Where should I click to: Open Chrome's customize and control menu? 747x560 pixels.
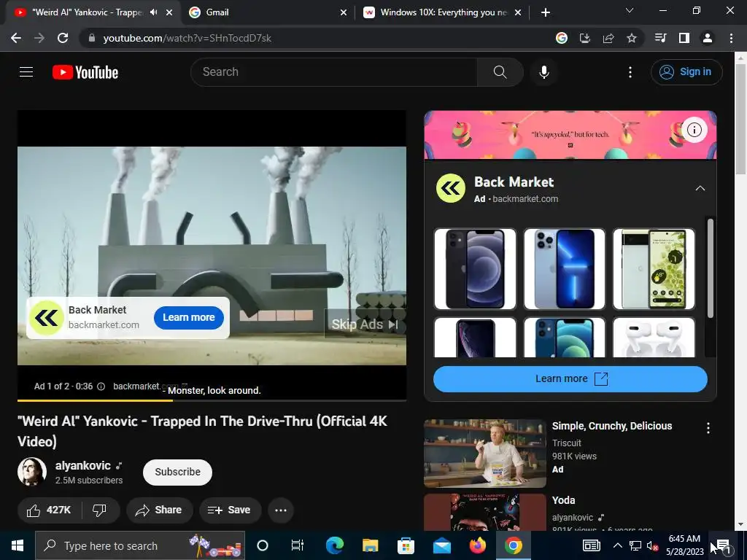(731, 38)
